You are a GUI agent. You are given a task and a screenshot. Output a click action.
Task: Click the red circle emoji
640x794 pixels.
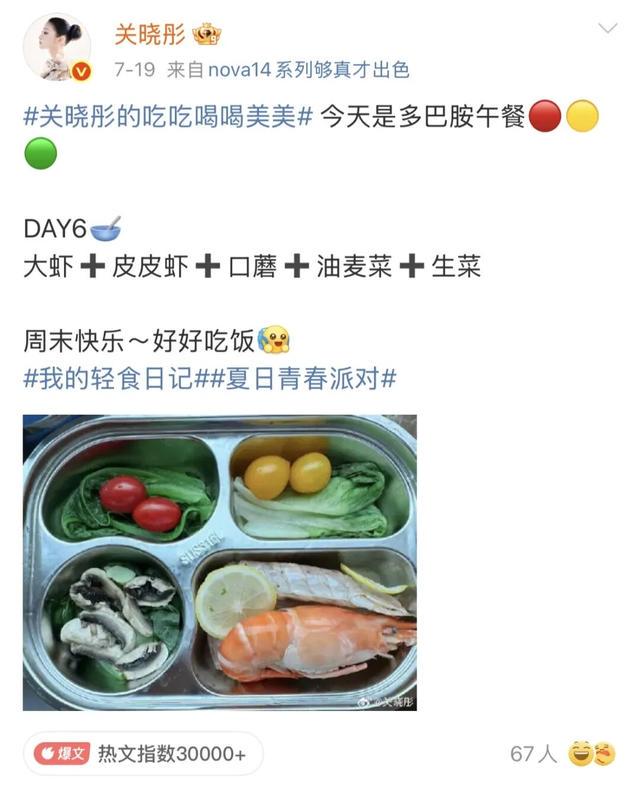point(545,116)
